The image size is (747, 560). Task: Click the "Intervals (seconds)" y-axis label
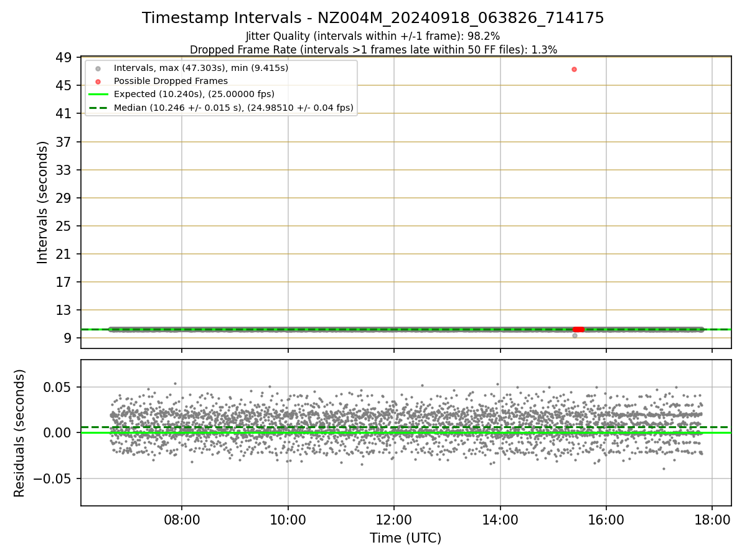point(42,202)
